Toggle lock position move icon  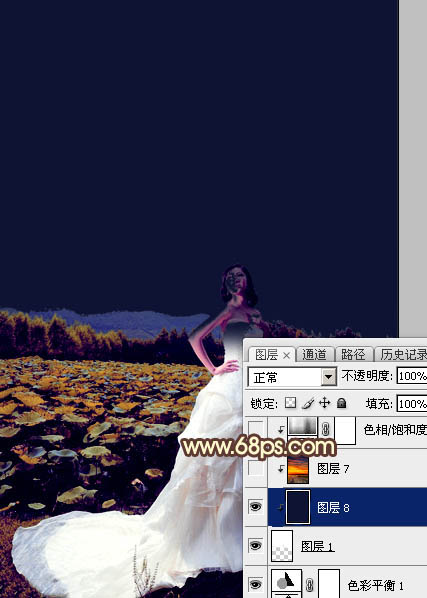click(325, 403)
